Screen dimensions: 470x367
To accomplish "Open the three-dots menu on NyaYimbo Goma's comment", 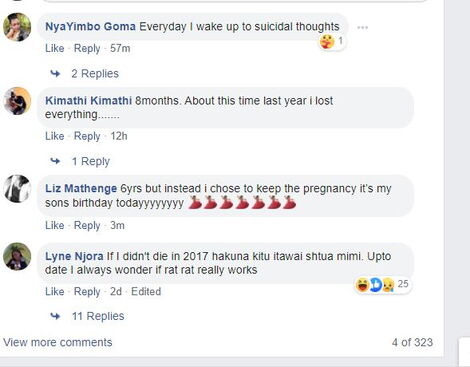I will [362, 28].
